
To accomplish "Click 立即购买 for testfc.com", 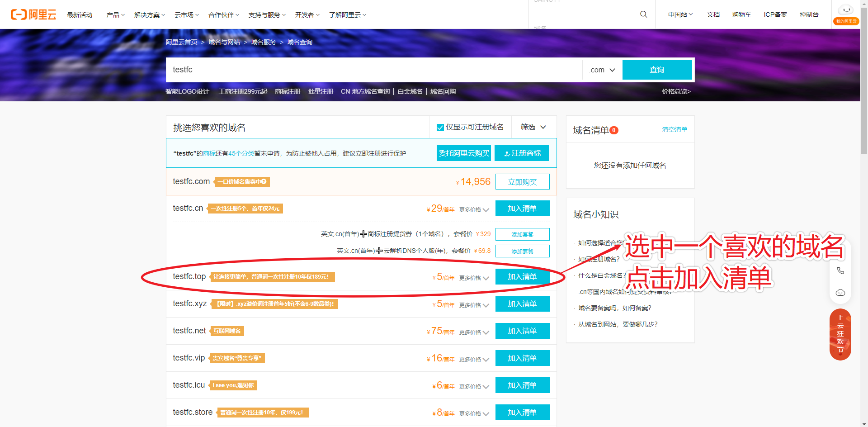I will (x=522, y=182).
